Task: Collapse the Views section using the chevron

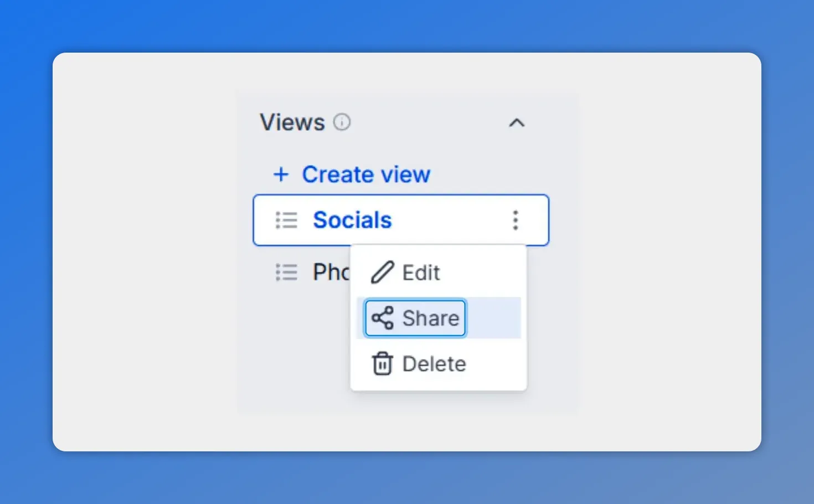Action: pos(517,123)
